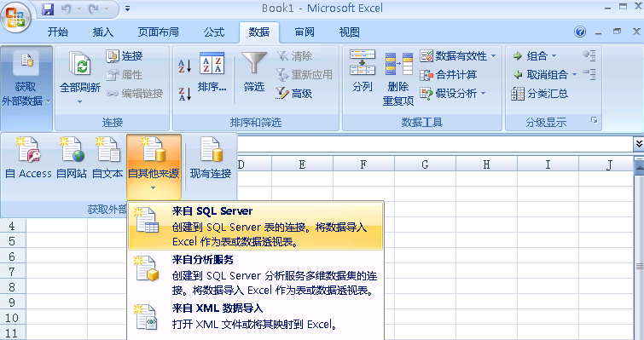Screen dimensions: 644x340
Task: Select column G header
Action: tap(425, 164)
